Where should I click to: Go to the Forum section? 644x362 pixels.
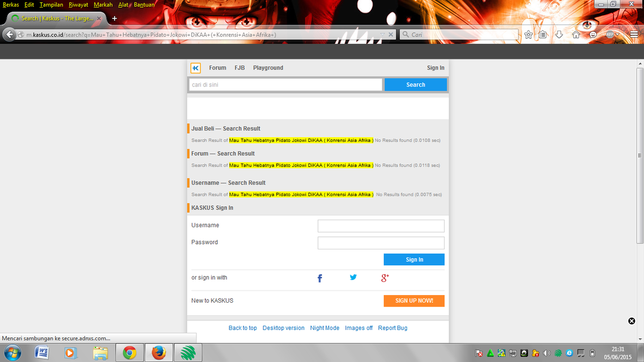pyautogui.click(x=218, y=68)
